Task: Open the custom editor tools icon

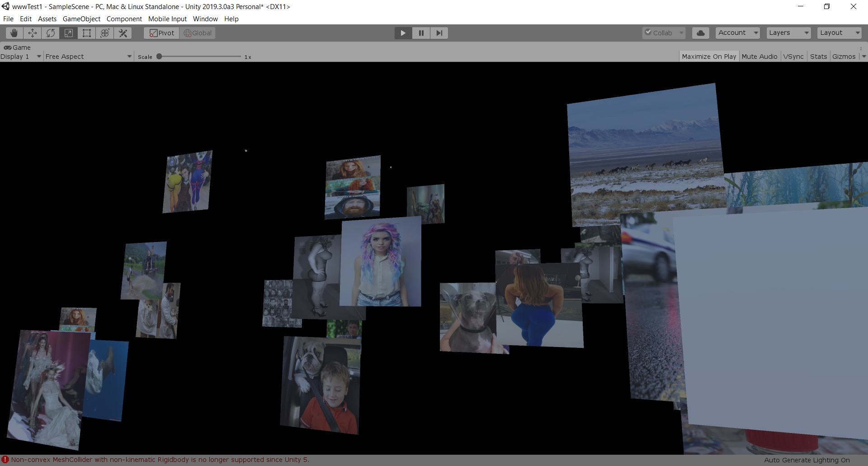Action: coord(123,33)
